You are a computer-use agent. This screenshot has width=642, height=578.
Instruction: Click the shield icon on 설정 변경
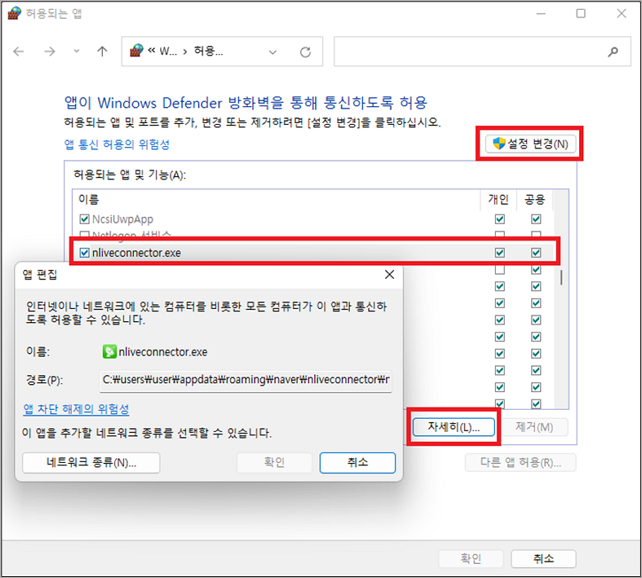(499, 143)
